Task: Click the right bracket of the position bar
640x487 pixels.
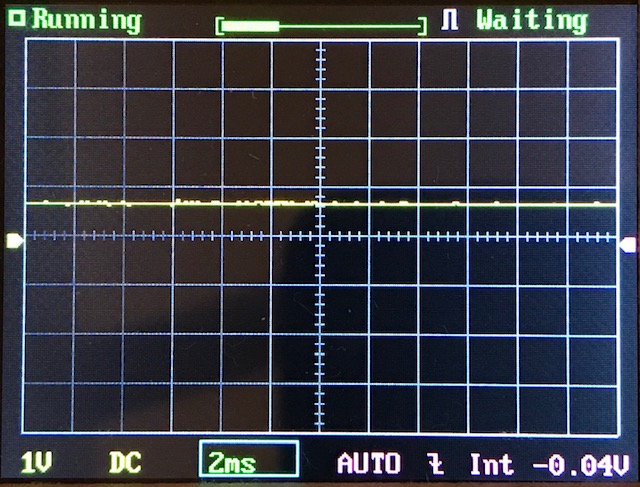Action: tap(424, 26)
